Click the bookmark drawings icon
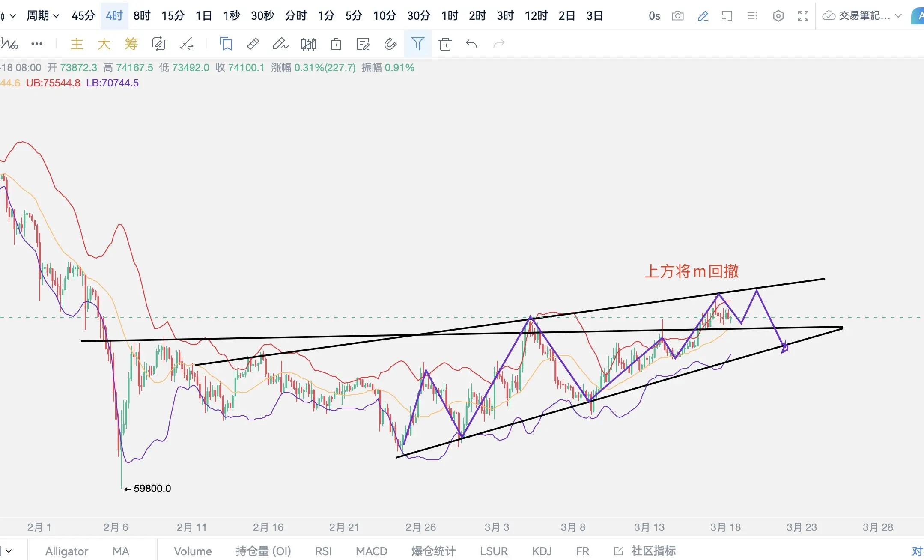Image resolution: width=924 pixels, height=560 pixels. (x=226, y=44)
